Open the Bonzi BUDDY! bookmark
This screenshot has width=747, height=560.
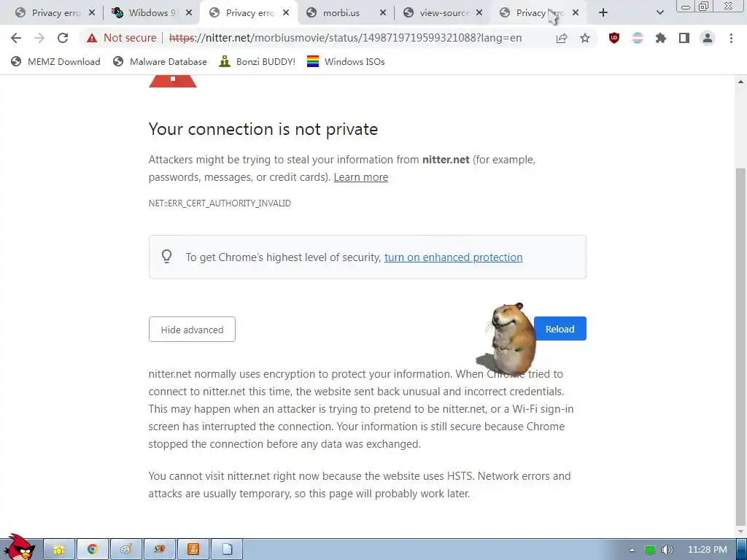tap(258, 61)
